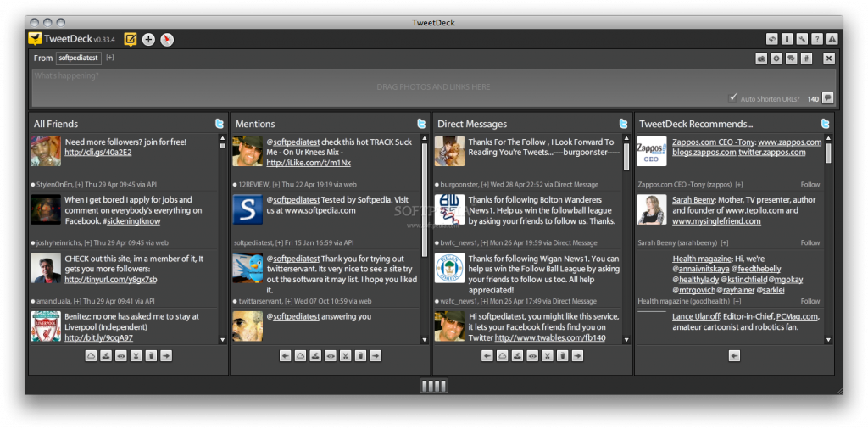Click the circled down-arrow icon in compose bar

[776, 58]
